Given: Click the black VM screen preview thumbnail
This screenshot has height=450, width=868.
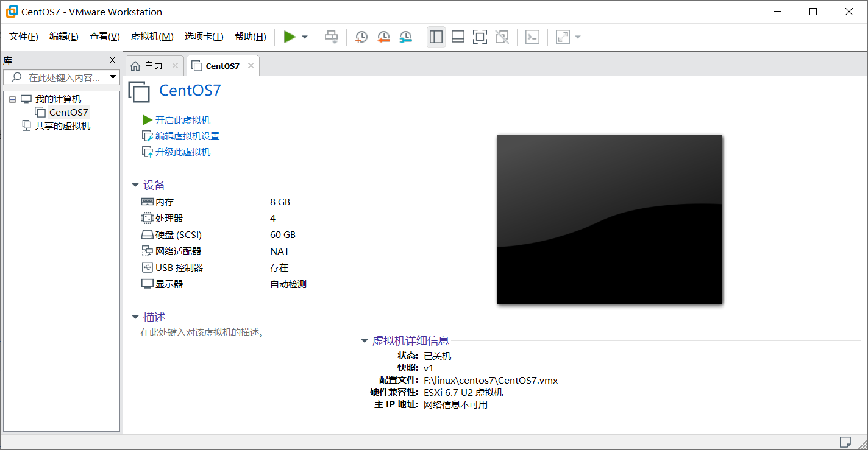Looking at the screenshot, I should click(609, 219).
